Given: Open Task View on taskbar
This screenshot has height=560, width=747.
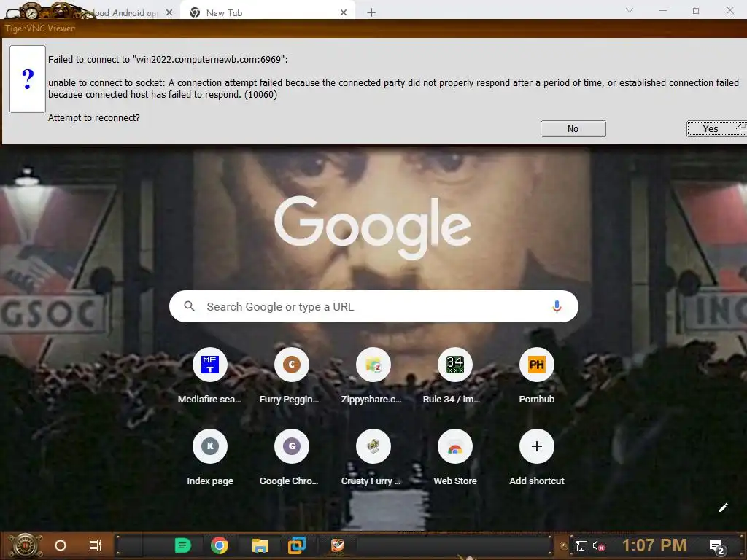Looking at the screenshot, I should click(x=96, y=545).
